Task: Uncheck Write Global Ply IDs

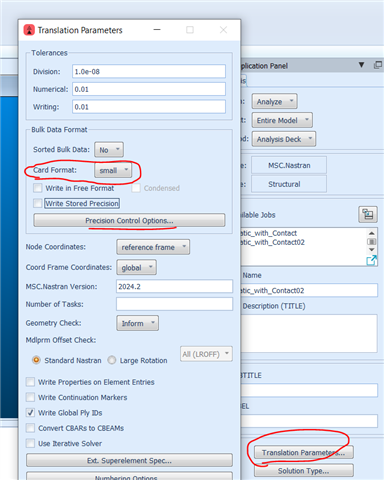Action: [30, 413]
